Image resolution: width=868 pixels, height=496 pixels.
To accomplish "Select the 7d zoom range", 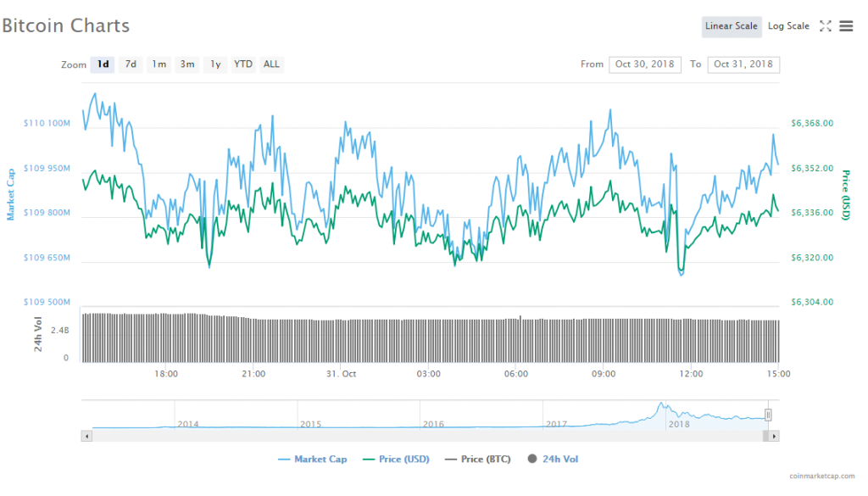I will (x=131, y=64).
